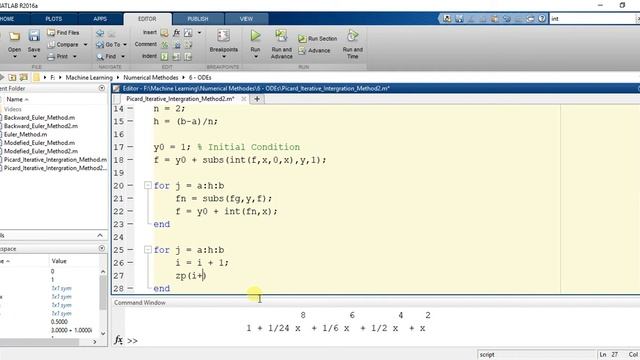Click the Numerical Methodes breadcrumb folder

click(151, 78)
